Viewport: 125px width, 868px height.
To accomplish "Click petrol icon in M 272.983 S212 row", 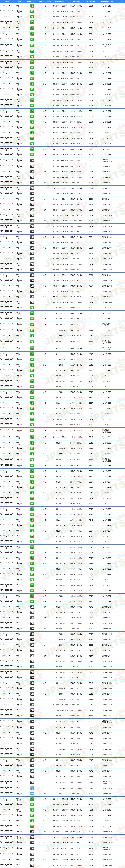I will (32, 454).
